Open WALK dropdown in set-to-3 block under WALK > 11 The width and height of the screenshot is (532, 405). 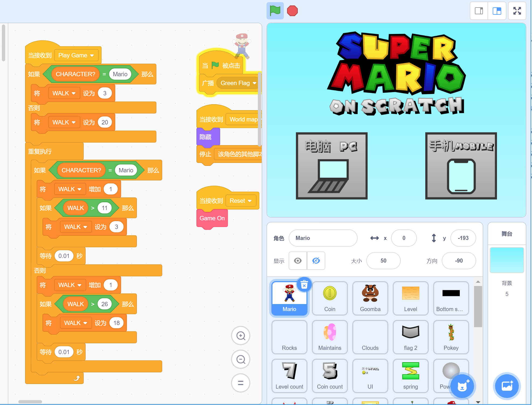[76, 227]
